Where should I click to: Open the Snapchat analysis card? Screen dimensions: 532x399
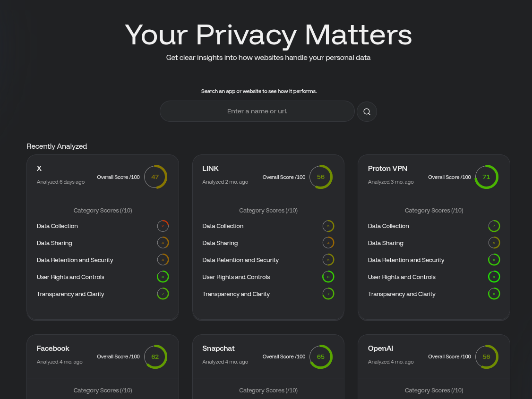coord(218,348)
